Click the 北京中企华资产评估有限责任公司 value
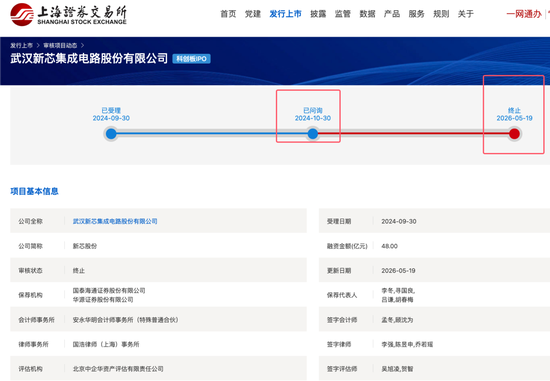 (118, 369)
